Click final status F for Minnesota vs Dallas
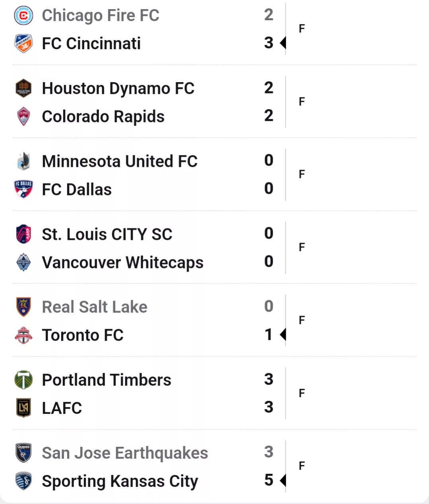This screenshot has height=504, width=429. [x=302, y=174]
